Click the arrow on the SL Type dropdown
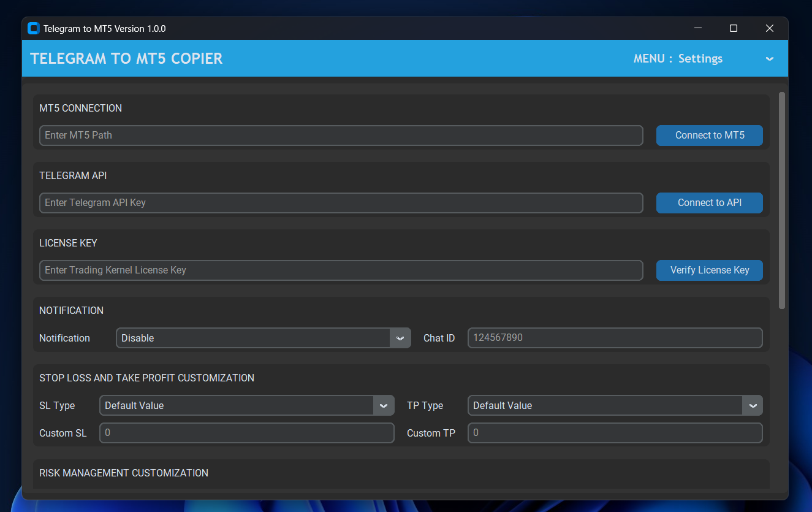812x512 pixels. pos(384,405)
